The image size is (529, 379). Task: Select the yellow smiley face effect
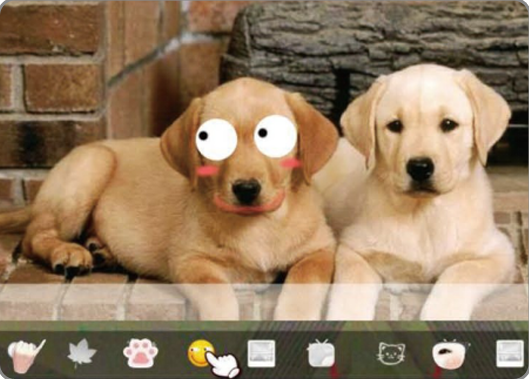[x=200, y=353]
